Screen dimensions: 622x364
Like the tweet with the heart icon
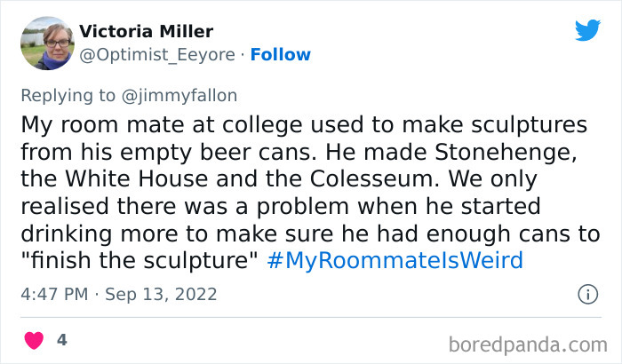tap(33, 341)
